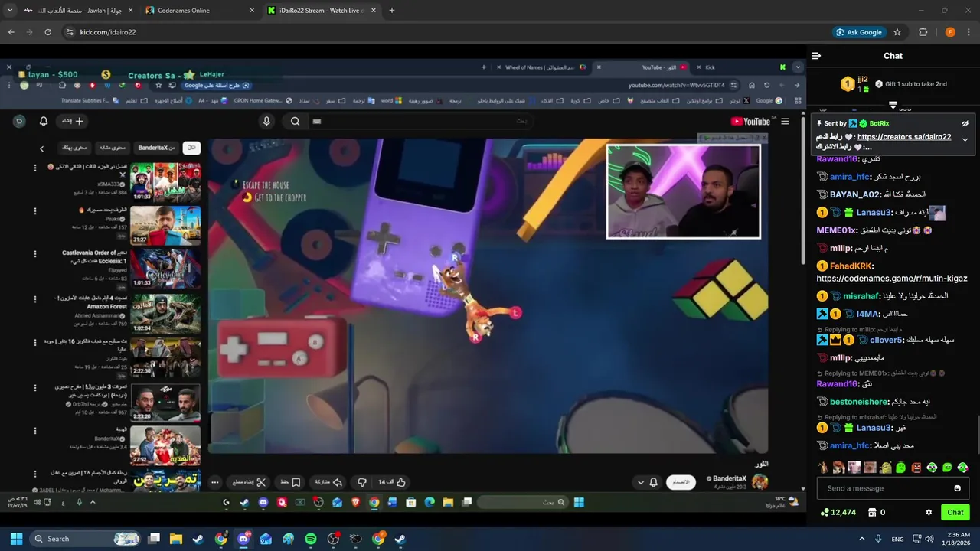980x551 pixels.
Task: Click the share button under video
Action: [328, 482]
